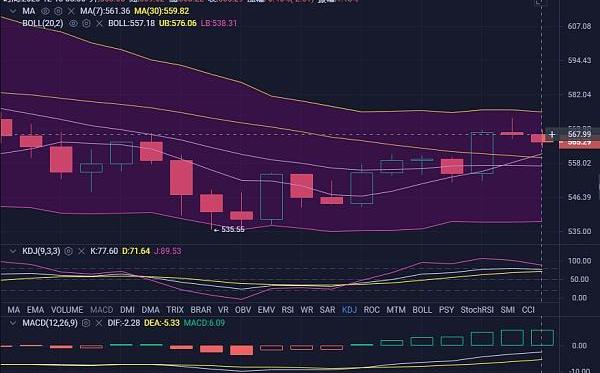Remove the MA indicator with X
The height and width of the screenshot is (373, 600).
click(x=71, y=11)
